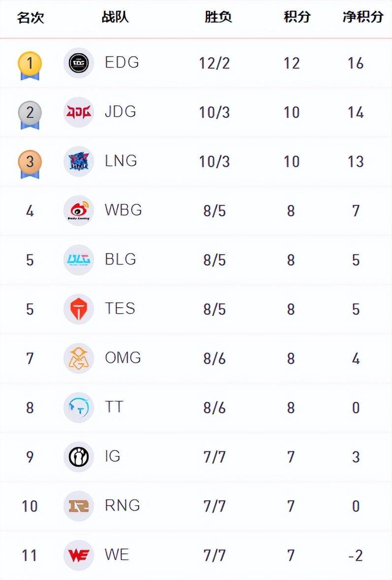The image size is (392, 580).
Task: Click the JDG team logo
Action: [78, 112]
